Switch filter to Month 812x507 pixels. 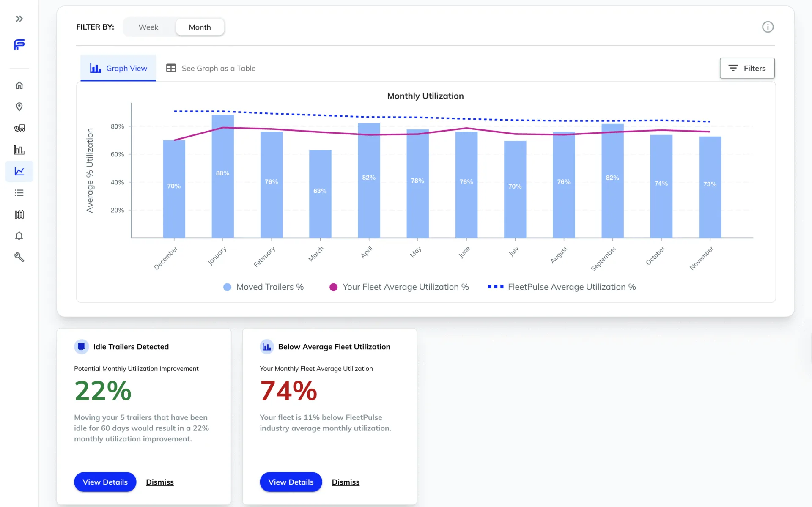[x=200, y=27]
